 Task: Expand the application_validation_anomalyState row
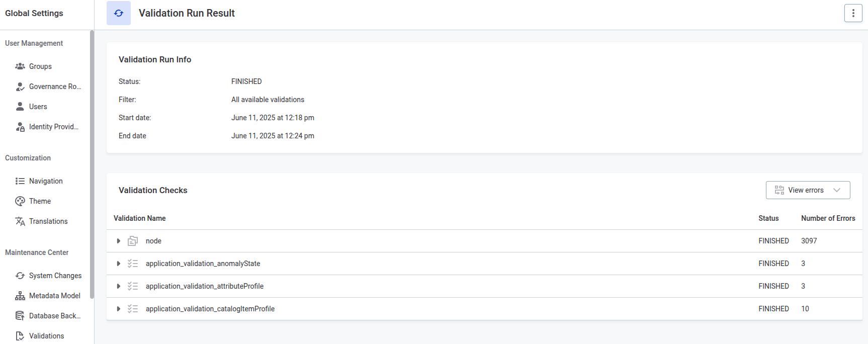[x=119, y=264]
